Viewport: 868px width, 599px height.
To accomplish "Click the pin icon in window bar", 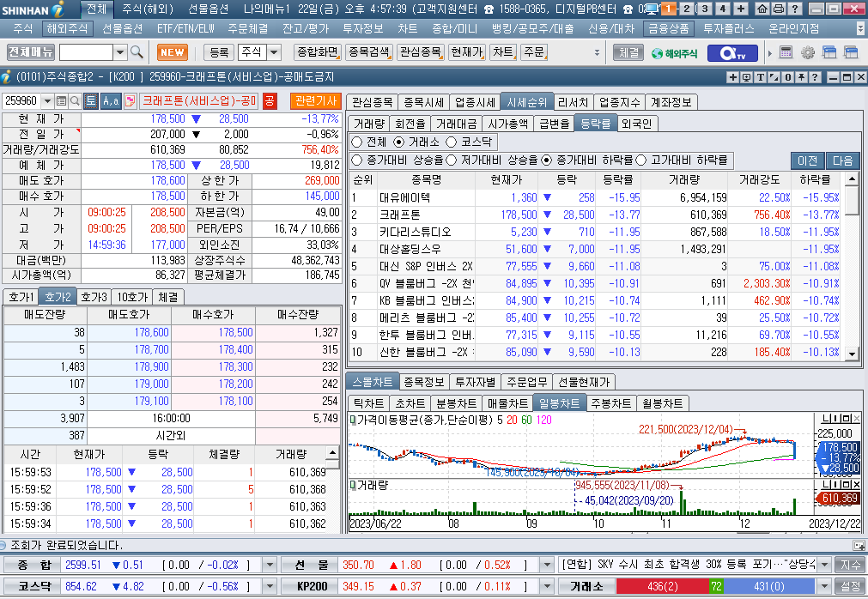I will [801, 77].
